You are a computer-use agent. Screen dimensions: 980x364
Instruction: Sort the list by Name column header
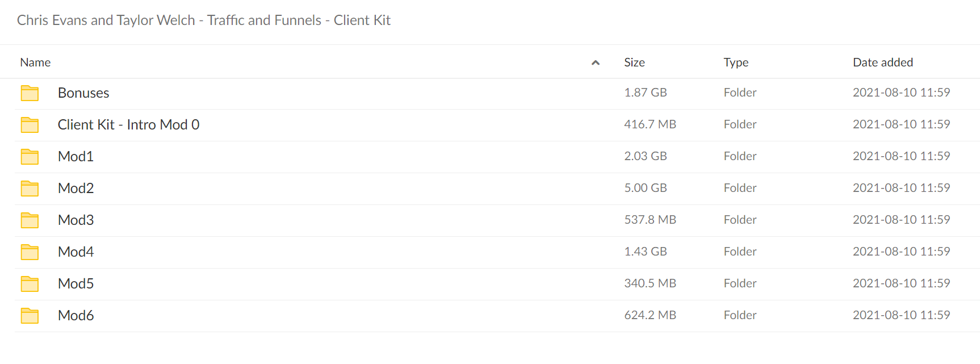35,62
